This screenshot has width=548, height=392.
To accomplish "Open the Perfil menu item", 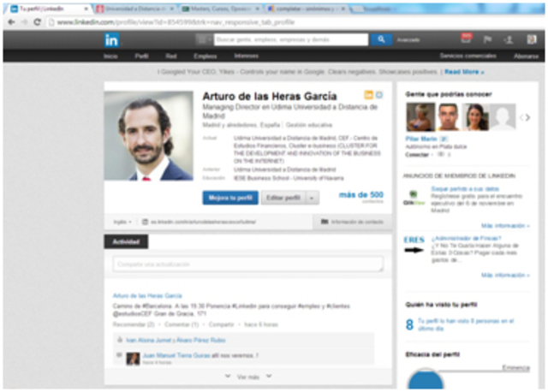I will click(x=141, y=56).
